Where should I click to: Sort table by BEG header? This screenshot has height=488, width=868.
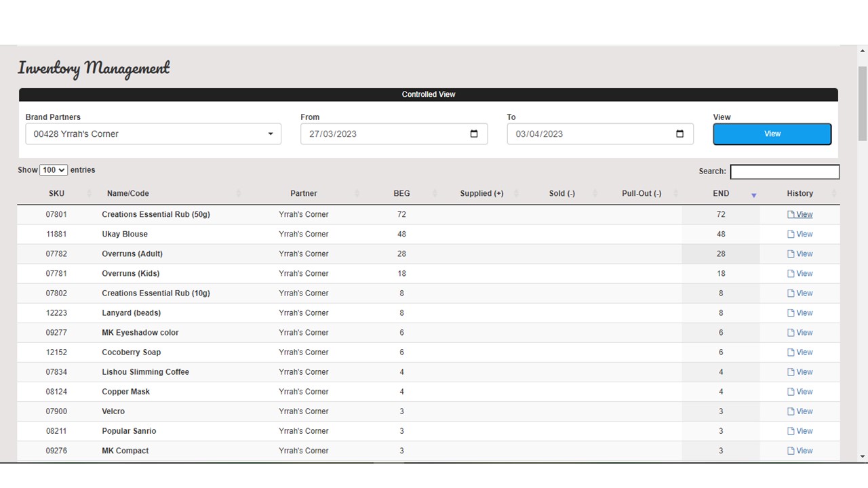402,194
